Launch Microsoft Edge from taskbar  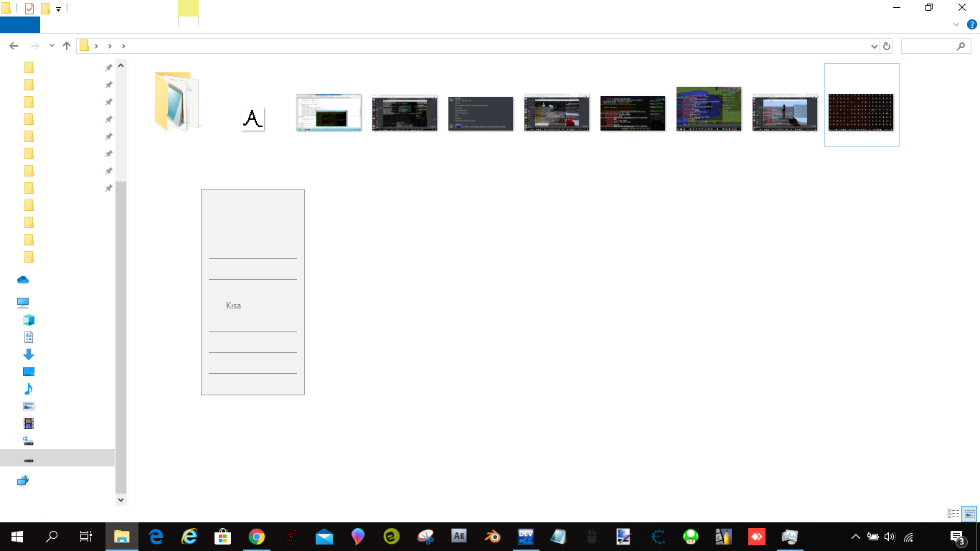pos(156,537)
